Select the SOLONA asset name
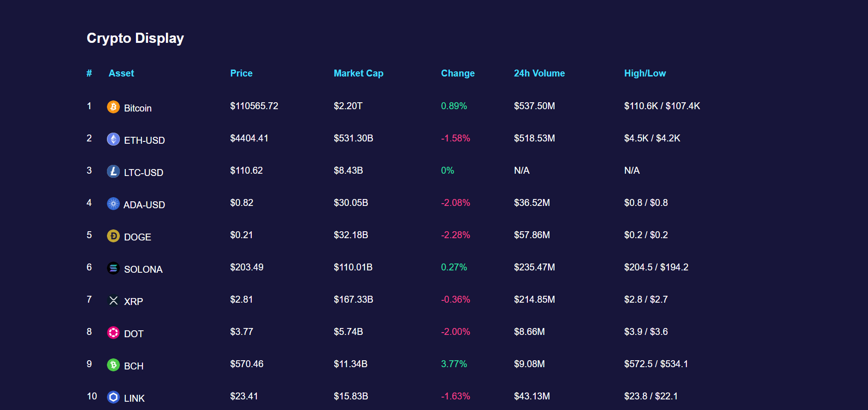The height and width of the screenshot is (410, 868). (143, 269)
